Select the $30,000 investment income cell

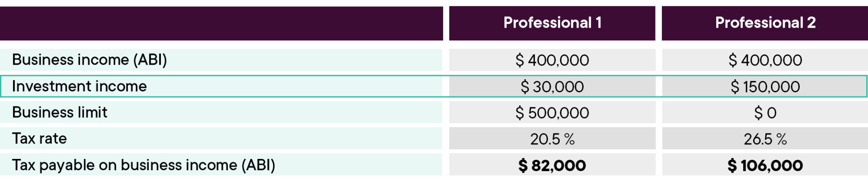[552, 86]
